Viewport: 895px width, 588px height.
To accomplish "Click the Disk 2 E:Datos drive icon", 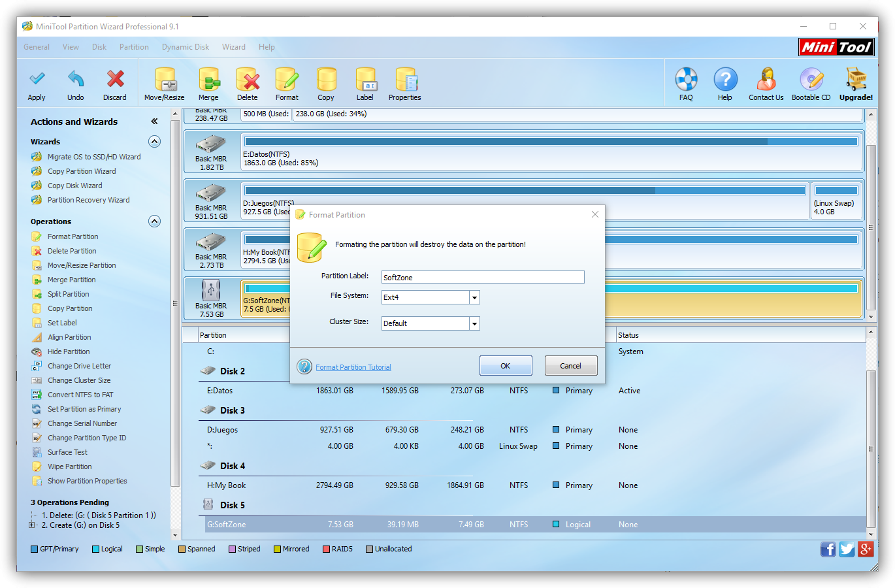I will 211,144.
